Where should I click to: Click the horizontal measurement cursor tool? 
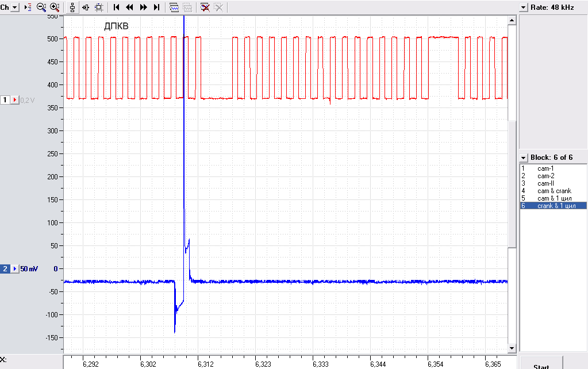[86, 7]
